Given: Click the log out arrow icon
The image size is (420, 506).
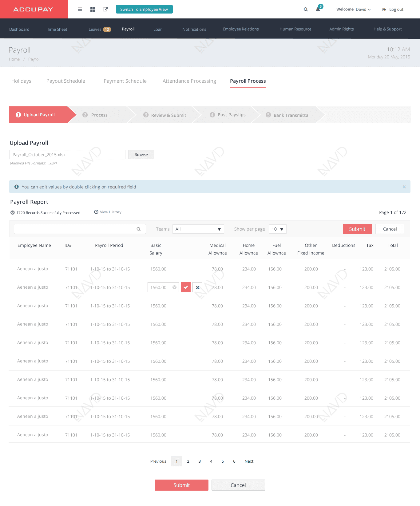Looking at the screenshot, I should click(x=384, y=10).
